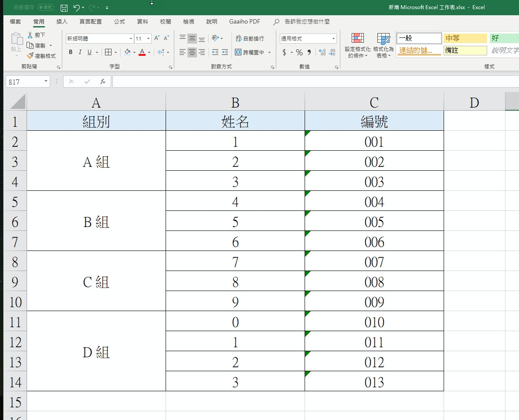Viewport: 519px width, 420px height.
Task: Click the Increase Font Size icon
Action: 157,39
